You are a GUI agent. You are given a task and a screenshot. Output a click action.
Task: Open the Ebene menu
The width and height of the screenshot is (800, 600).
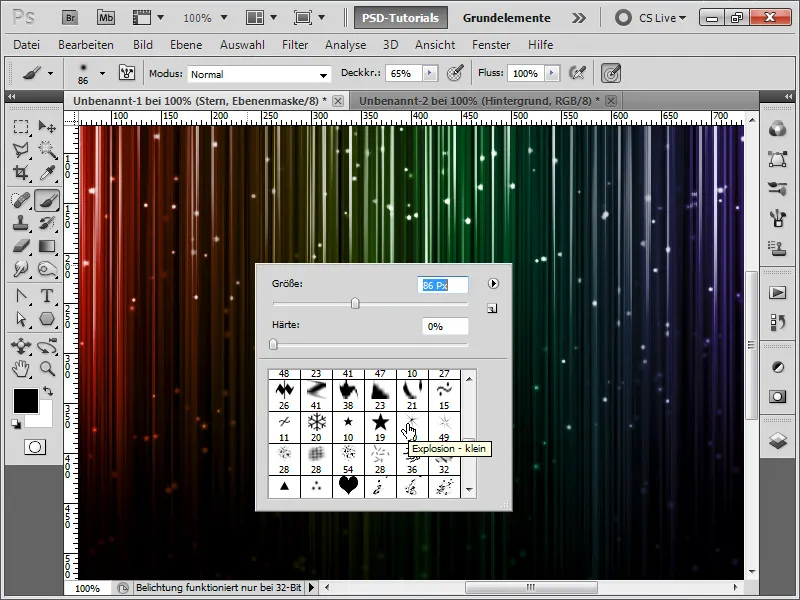coord(186,45)
